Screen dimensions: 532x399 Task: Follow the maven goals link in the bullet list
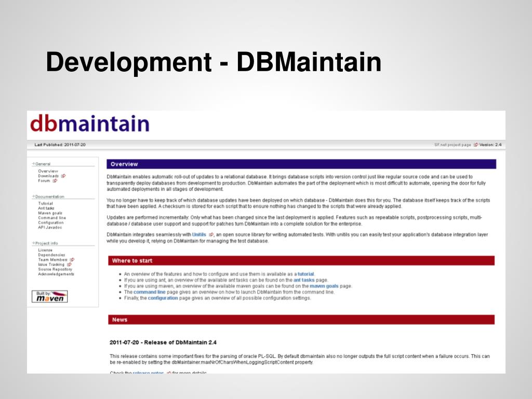pyautogui.click(x=324, y=286)
